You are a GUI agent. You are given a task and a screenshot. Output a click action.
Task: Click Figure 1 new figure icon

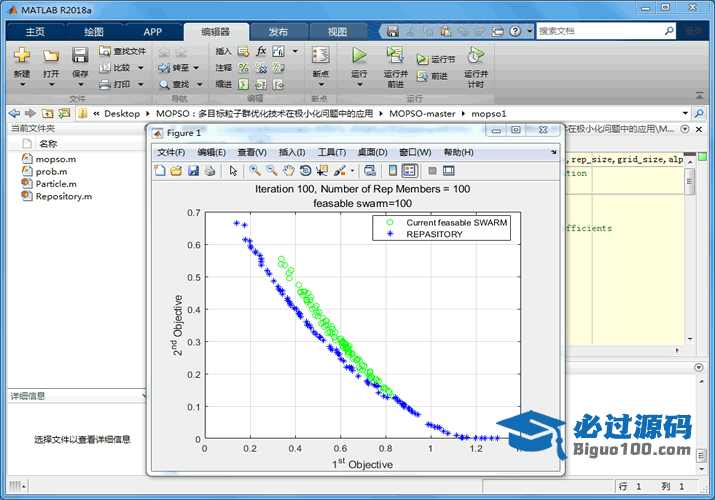(160, 171)
